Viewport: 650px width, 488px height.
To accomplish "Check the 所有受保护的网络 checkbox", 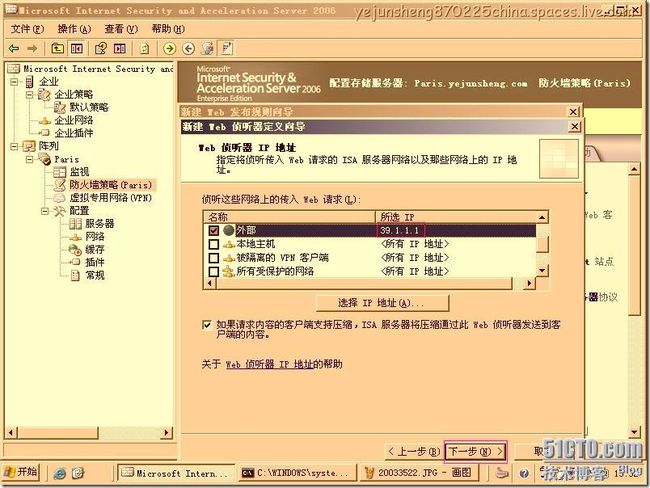I will tap(214, 272).
